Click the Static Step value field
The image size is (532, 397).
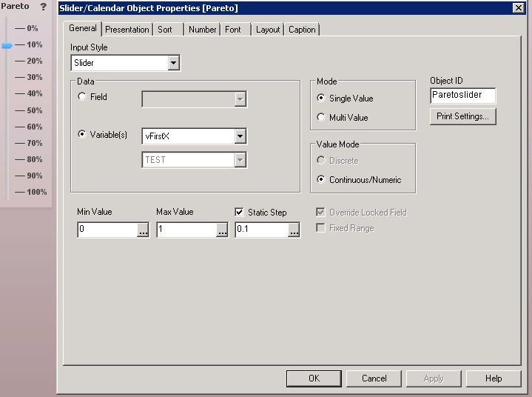click(x=262, y=230)
